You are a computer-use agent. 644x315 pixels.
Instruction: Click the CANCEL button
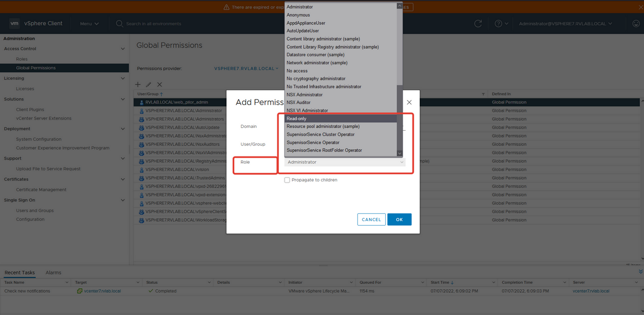[x=371, y=219]
